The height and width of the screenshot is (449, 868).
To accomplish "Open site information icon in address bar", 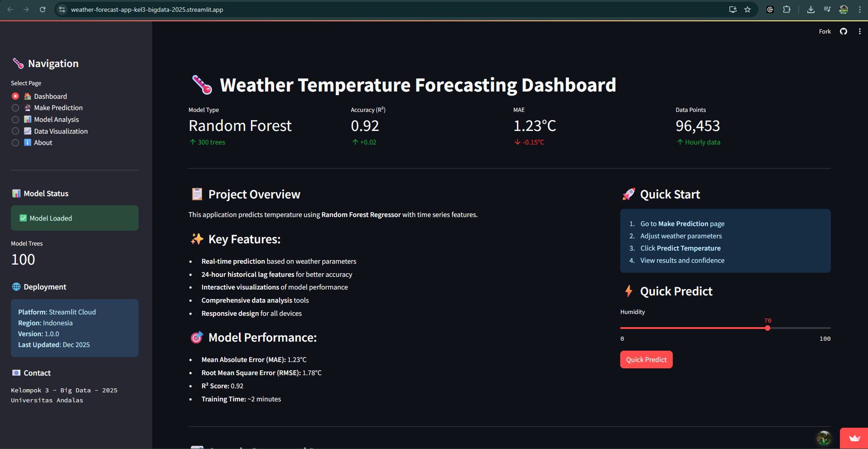I will [x=63, y=10].
